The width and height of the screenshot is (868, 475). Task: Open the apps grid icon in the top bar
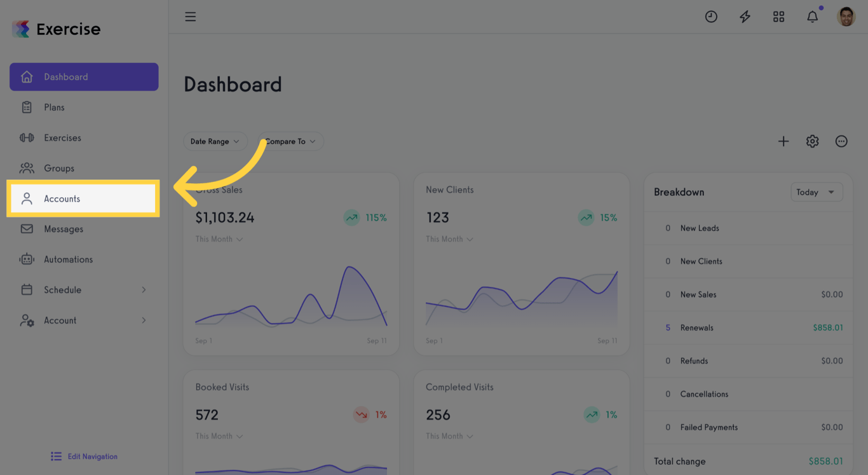pos(778,17)
